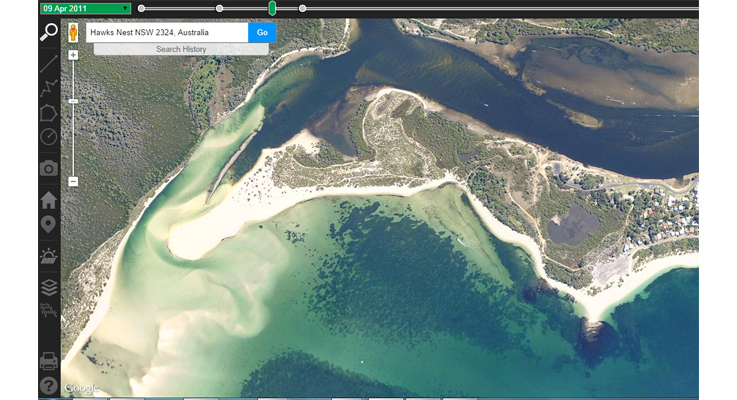
Task: Click the zoom out minus button
Action: click(73, 181)
